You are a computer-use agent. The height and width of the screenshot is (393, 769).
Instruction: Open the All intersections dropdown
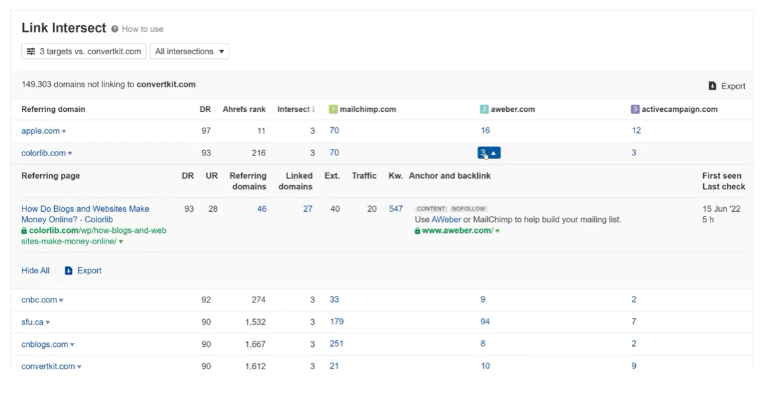[189, 51]
